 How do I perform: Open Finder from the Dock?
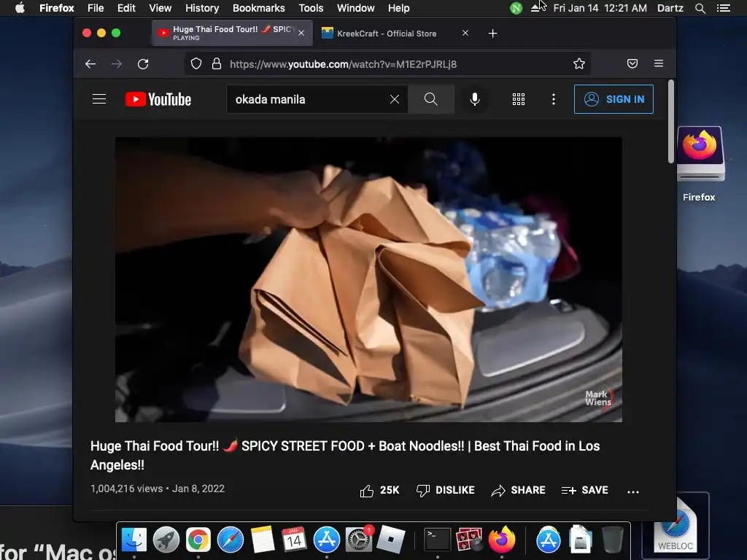pos(134,540)
